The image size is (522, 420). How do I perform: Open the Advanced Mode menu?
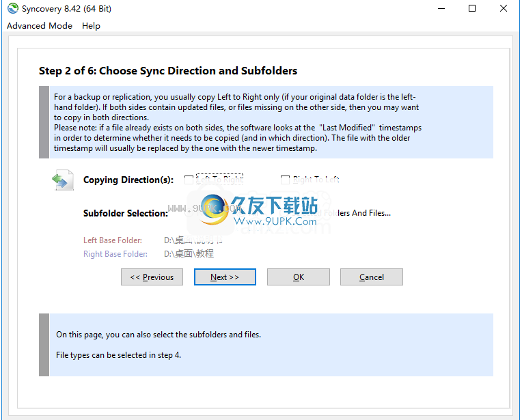click(40, 26)
